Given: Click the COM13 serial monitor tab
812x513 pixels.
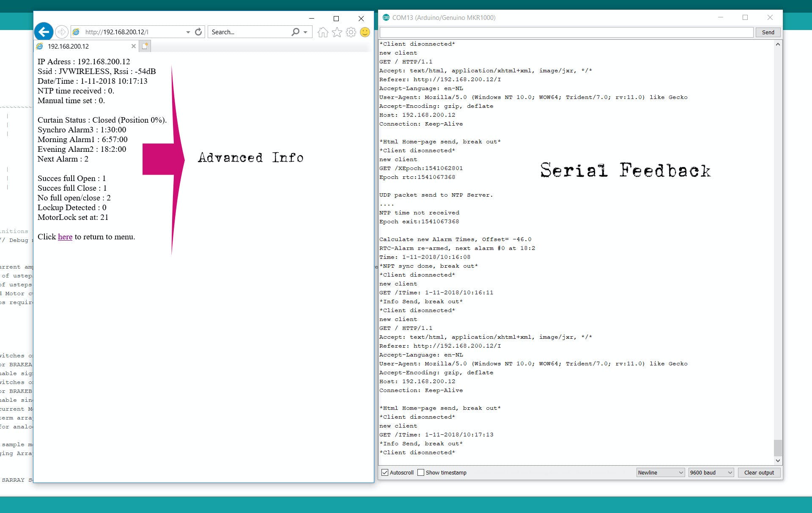Looking at the screenshot, I should point(443,17).
